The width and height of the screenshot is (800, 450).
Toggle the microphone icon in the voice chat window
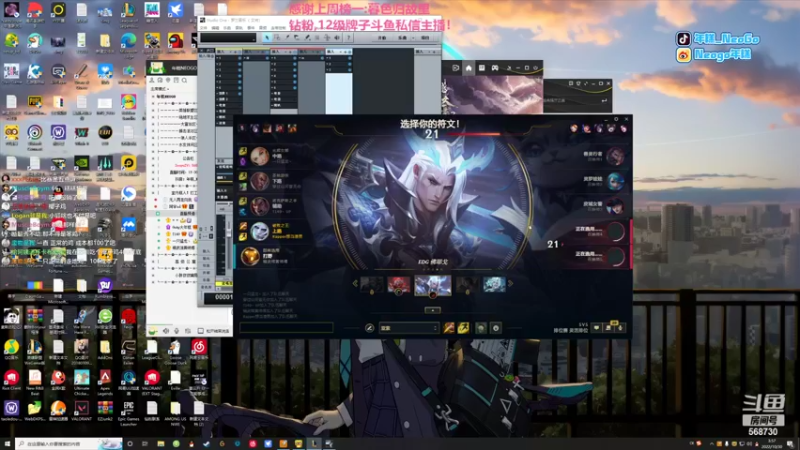(x=177, y=331)
